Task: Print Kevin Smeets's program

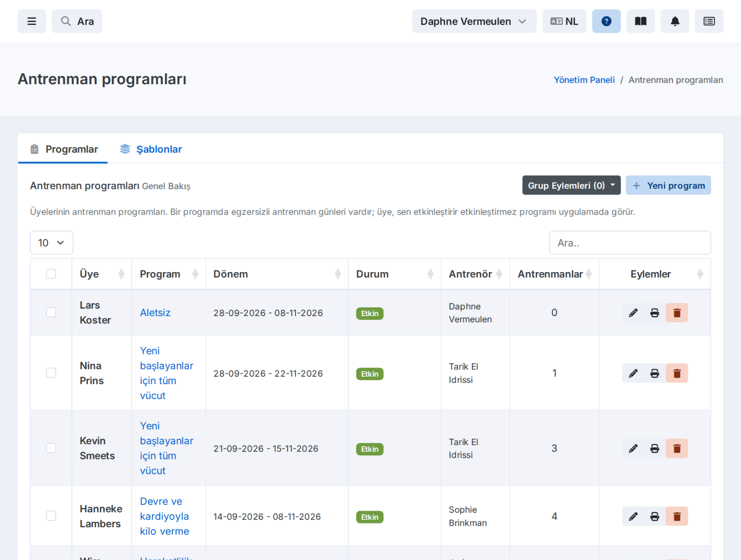Action: pos(654,448)
